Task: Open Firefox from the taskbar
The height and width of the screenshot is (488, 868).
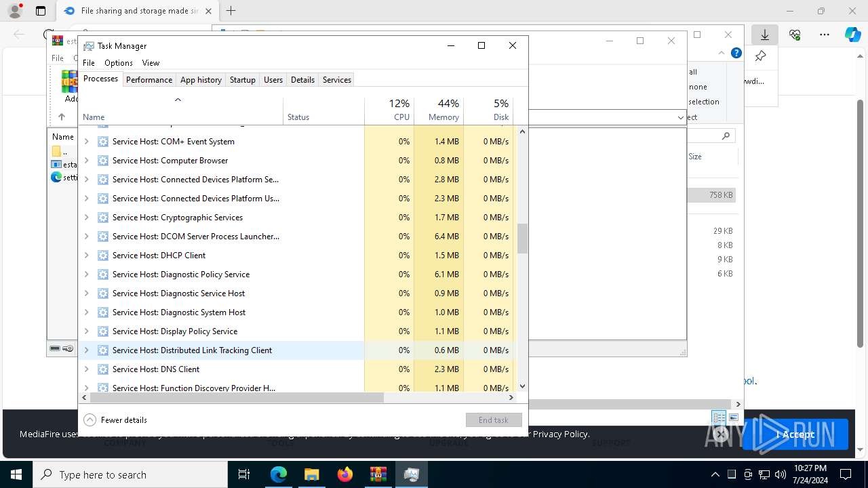Action: pyautogui.click(x=344, y=474)
